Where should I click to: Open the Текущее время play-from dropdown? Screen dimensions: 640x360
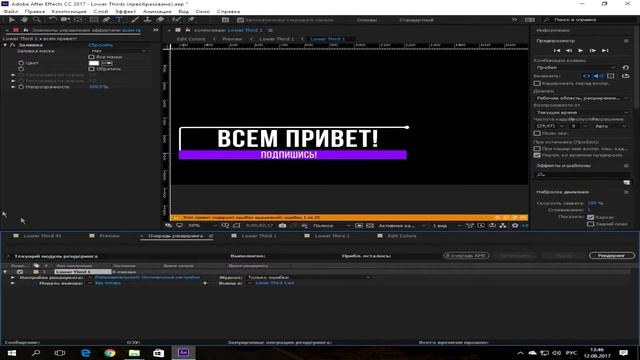pos(582,112)
